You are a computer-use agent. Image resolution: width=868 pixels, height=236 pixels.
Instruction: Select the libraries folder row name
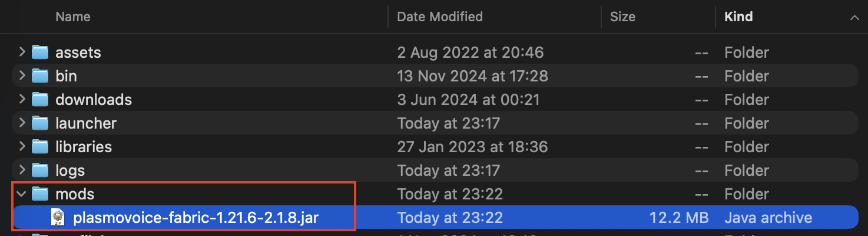84,147
